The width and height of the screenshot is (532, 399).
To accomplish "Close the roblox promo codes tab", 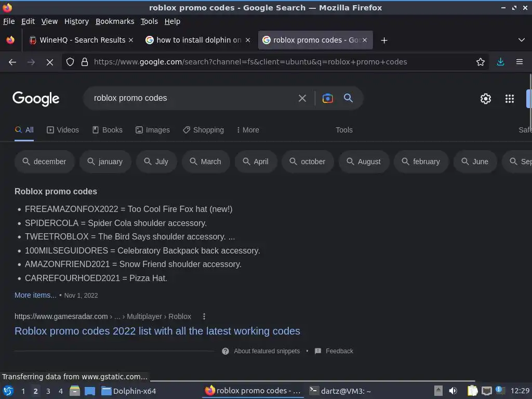I will click(365, 40).
